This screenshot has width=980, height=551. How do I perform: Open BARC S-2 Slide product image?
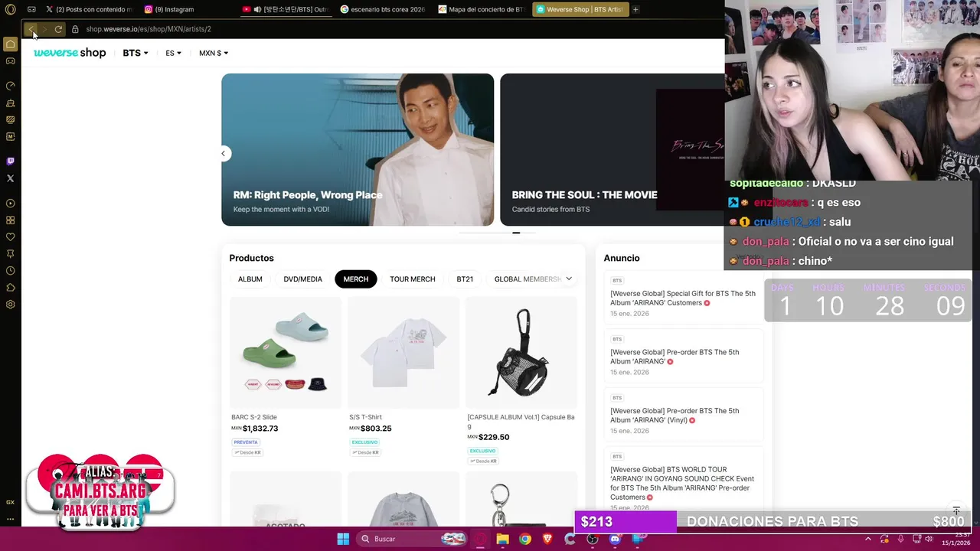coord(286,353)
